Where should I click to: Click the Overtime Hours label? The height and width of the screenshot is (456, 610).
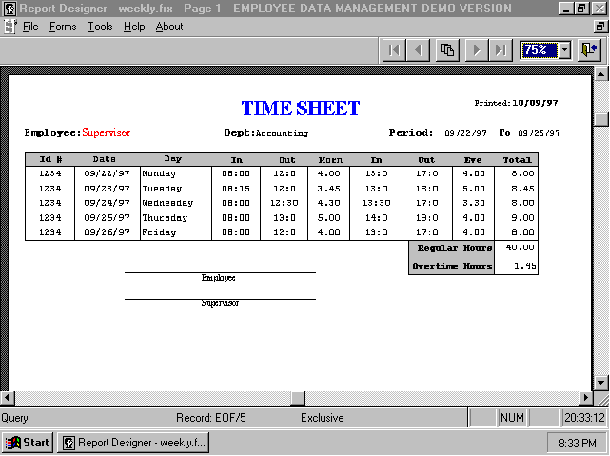pyautogui.click(x=452, y=266)
